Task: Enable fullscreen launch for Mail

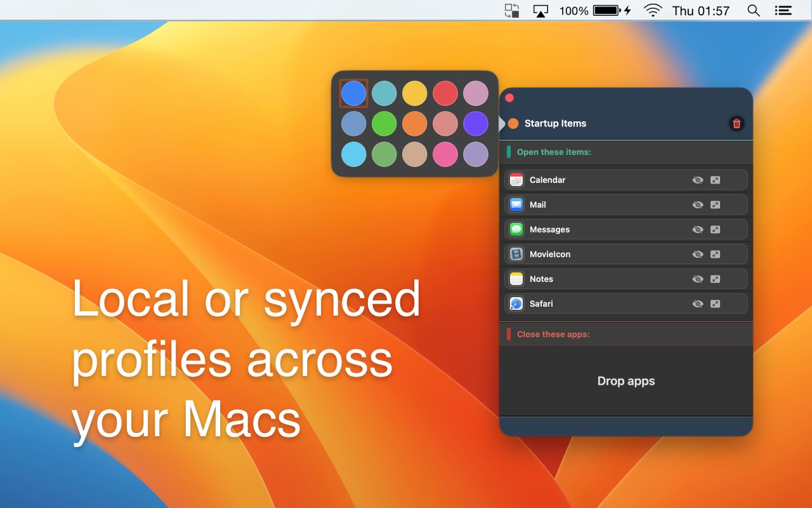Action: click(x=716, y=204)
